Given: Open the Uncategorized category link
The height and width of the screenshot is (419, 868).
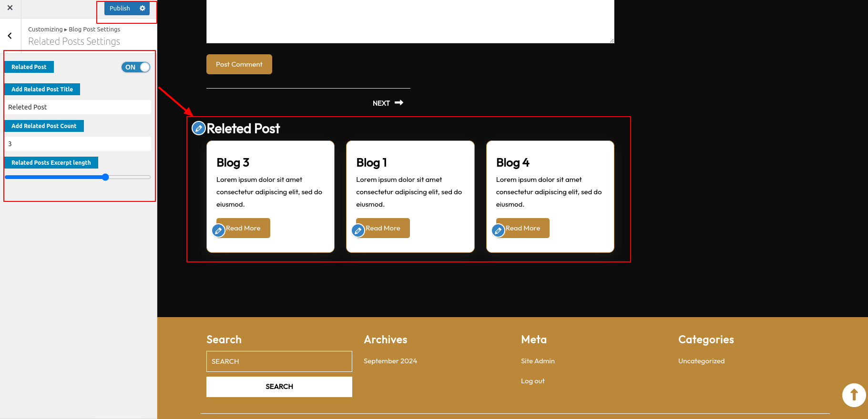Looking at the screenshot, I should coord(701,361).
